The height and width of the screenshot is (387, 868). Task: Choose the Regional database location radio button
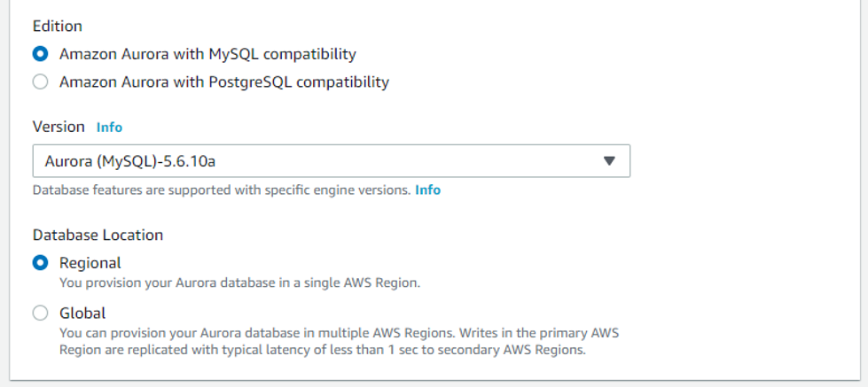pyautogui.click(x=41, y=263)
